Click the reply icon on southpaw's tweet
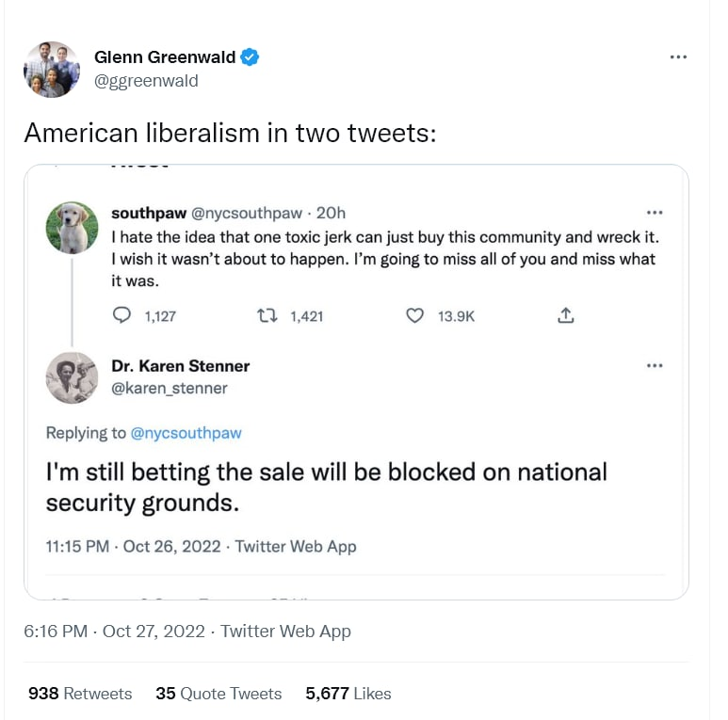This screenshot has width=728, height=720. coord(121,316)
